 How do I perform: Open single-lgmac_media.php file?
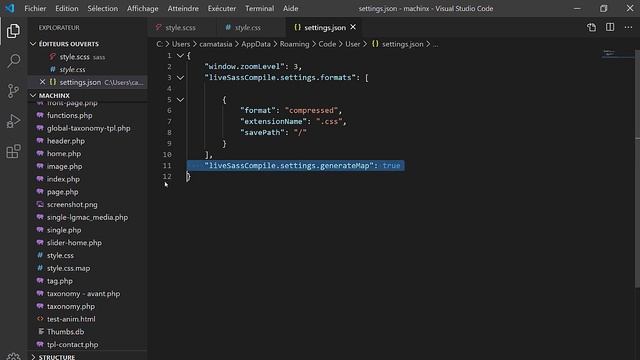87,217
